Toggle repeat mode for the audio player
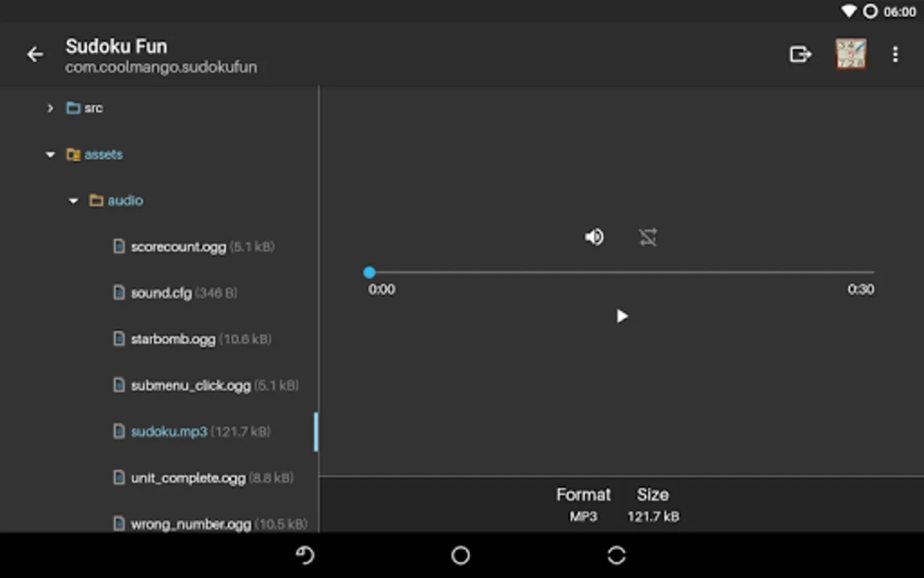Viewport: 924px width, 578px height. 648,237
